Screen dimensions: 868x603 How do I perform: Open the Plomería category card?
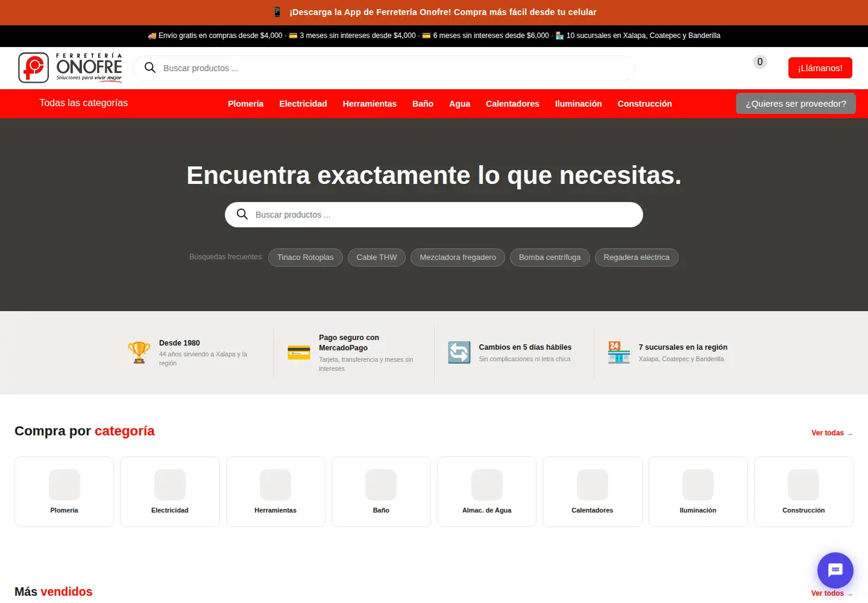click(64, 491)
